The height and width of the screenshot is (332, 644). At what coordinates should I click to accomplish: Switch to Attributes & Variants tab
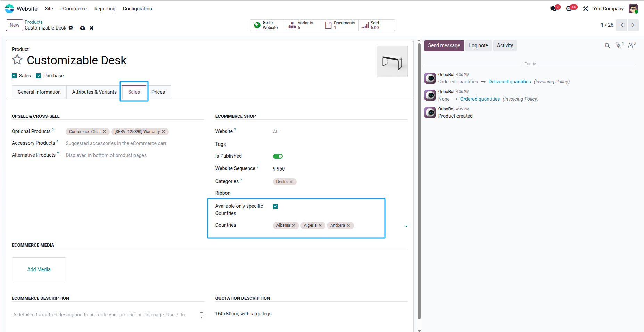pos(94,92)
